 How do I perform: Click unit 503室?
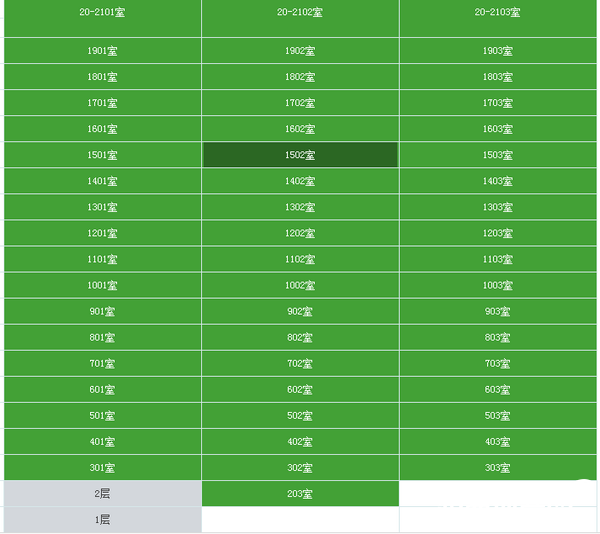[x=498, y=415]
